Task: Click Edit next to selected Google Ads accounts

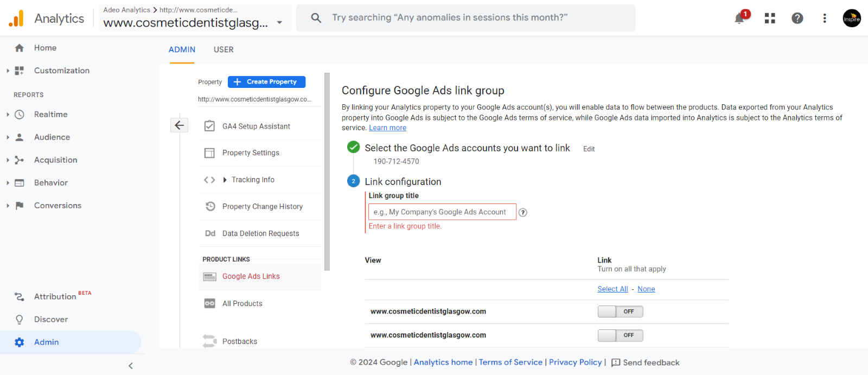Action: [x=589, y=149]
